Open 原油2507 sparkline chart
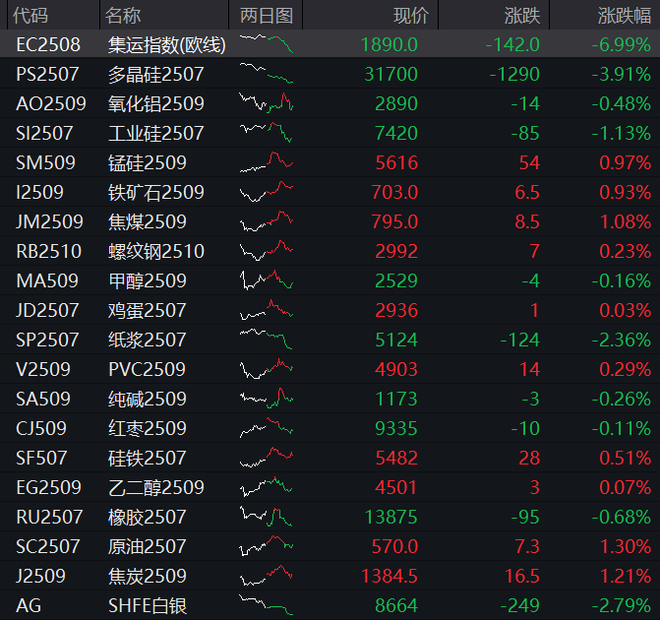 [266, 546]
